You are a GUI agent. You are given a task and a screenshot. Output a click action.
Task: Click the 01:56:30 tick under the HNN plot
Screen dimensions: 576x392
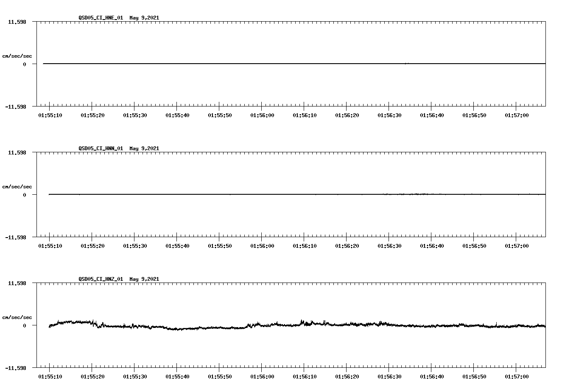pos(389,238)
